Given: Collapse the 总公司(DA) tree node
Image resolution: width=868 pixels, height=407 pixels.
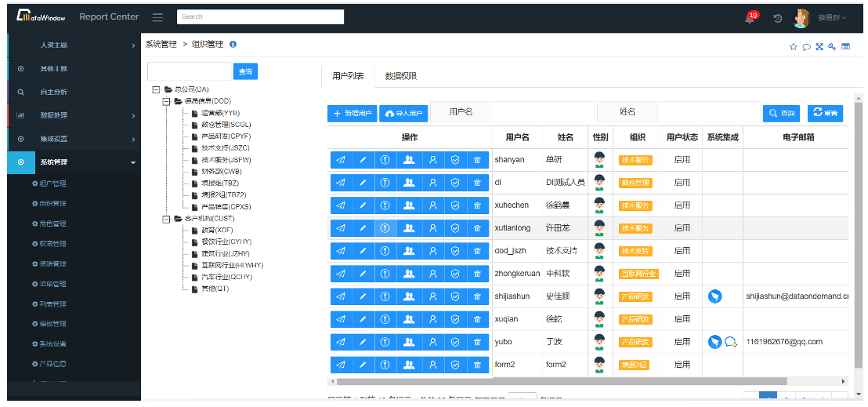Looking at the screenshot, I should (157, 89).
